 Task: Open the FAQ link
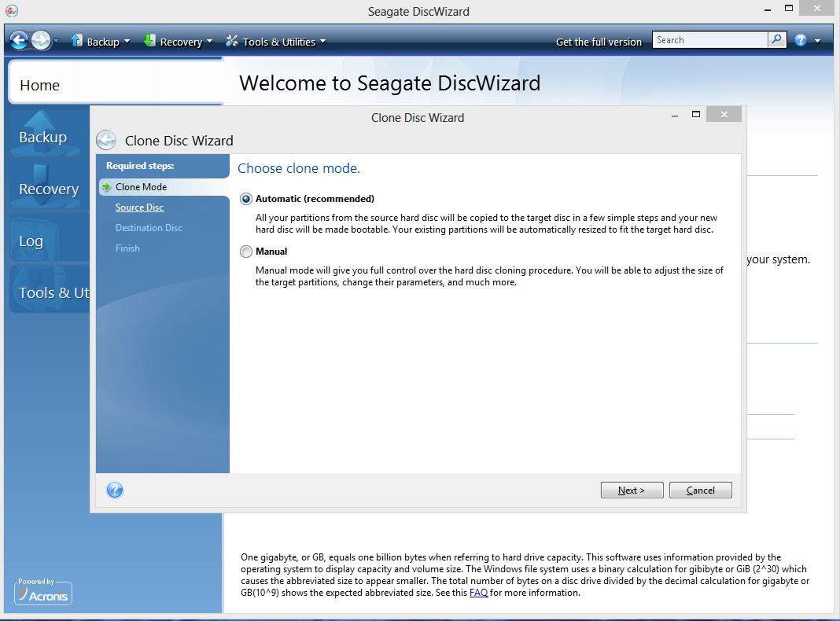point(478,593)
